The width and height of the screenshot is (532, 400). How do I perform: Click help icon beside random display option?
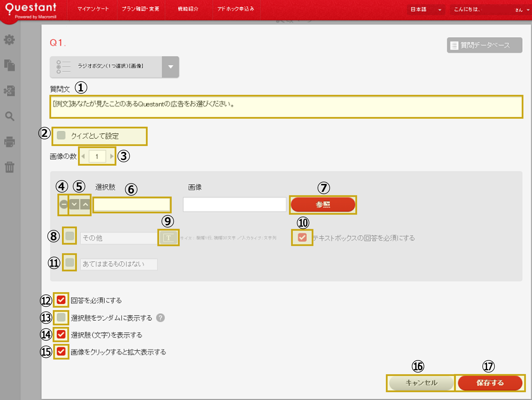coord(160,318)
